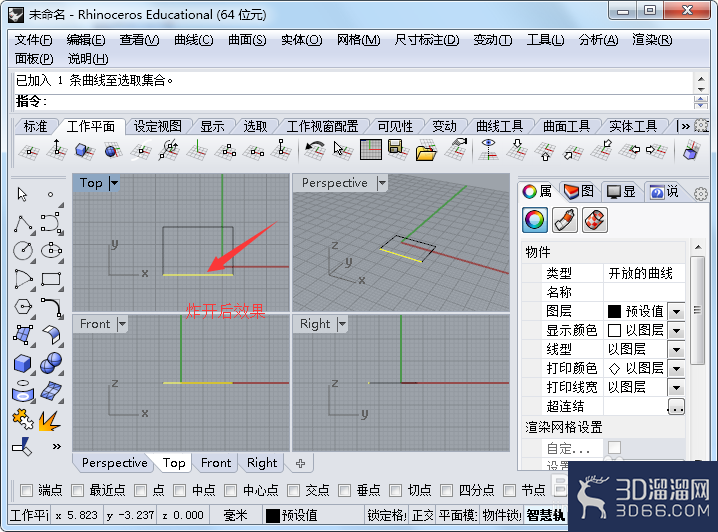Select the circle drawing tool

pos(23,250)
